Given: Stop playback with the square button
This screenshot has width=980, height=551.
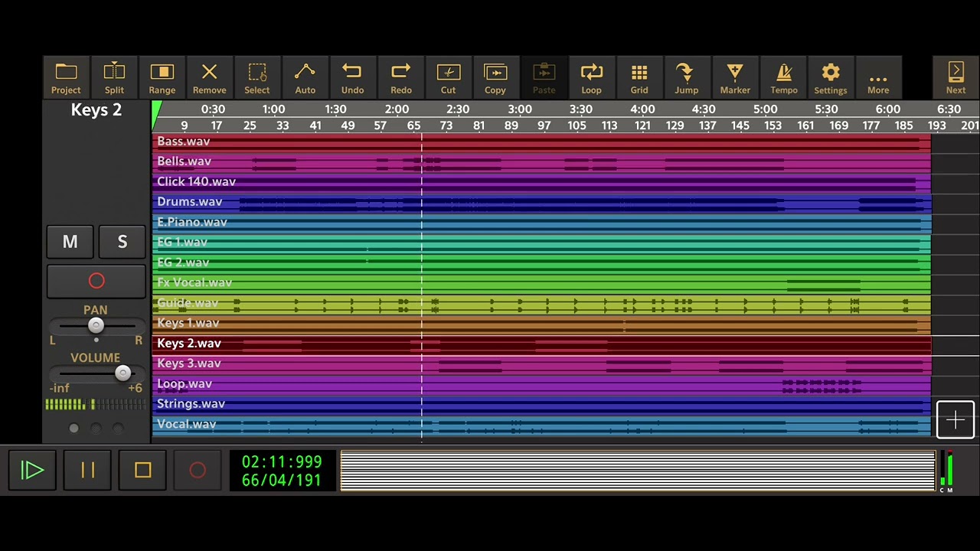Looking at the screenshot, I should tap(142, 470).
